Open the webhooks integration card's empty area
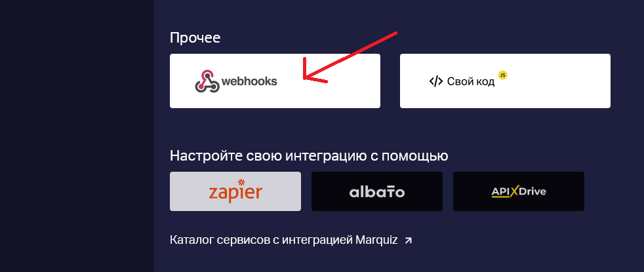This screenshot has width=644, height=272. pos(341,94)
